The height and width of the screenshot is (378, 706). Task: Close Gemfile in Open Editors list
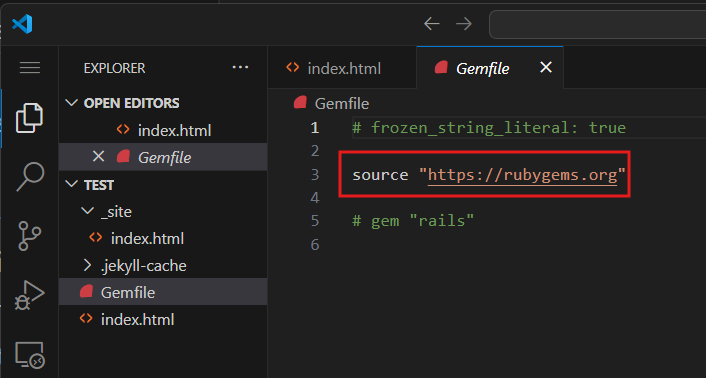(x=98, y=157)
